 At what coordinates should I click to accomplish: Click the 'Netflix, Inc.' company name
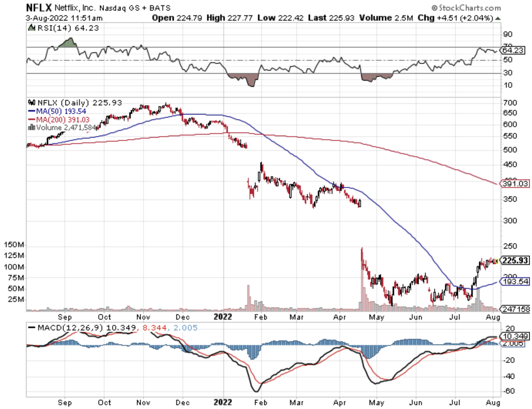click(x=75, y=7)
